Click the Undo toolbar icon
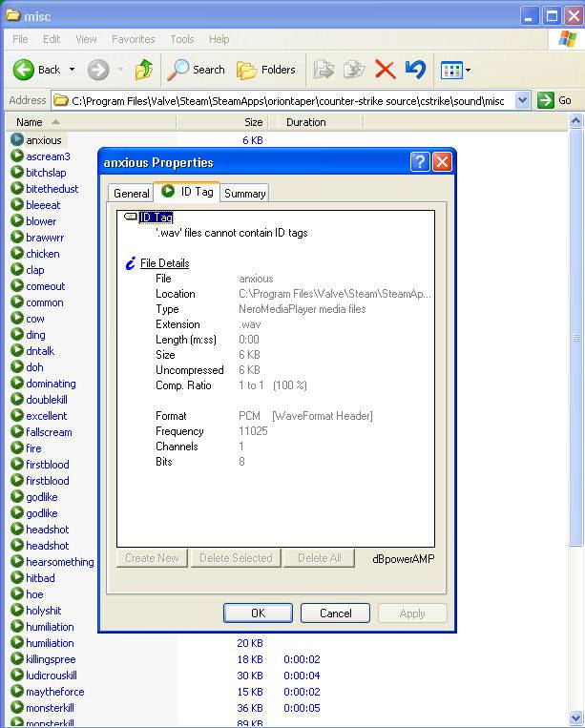Image resolution: width=585 pixels, height=728 pixels. point(415,70)
